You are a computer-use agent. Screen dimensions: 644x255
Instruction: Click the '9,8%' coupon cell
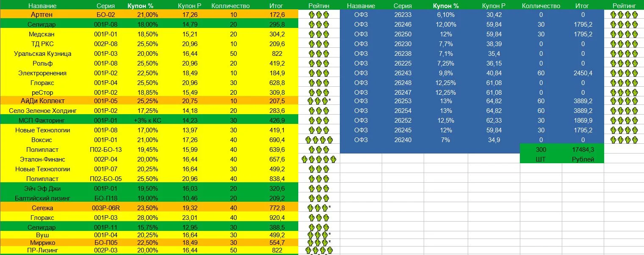click(x=445, y=73)
